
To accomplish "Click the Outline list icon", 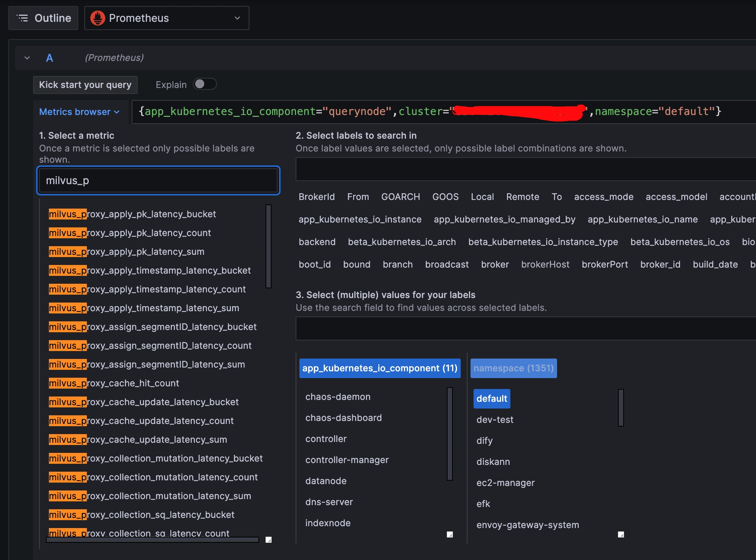I will [23, 18].
